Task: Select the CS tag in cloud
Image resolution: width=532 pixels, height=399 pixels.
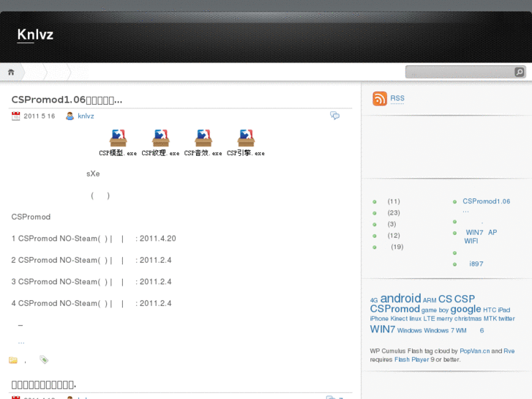Action: (x=445, y=299)
